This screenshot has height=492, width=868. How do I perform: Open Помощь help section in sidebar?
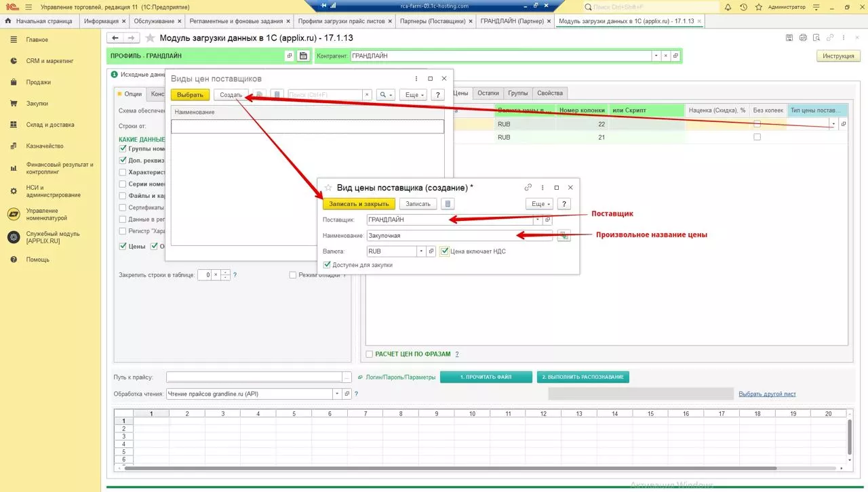37,260
